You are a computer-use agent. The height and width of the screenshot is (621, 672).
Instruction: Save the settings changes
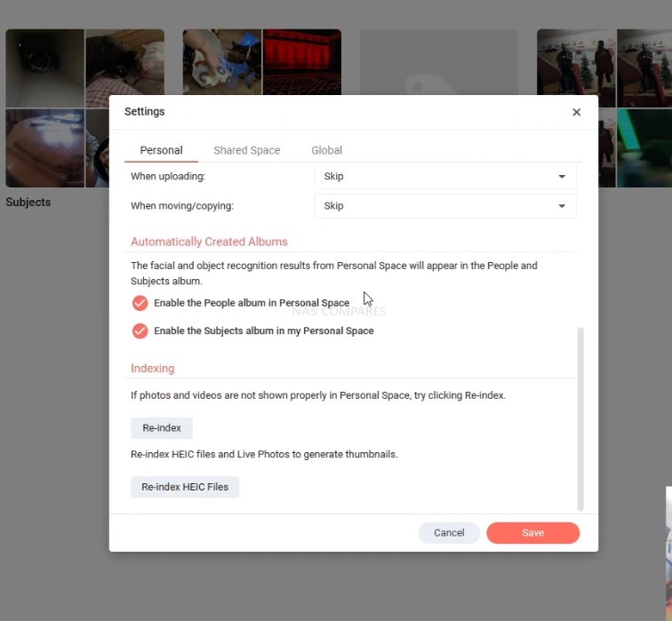[532, 533]
